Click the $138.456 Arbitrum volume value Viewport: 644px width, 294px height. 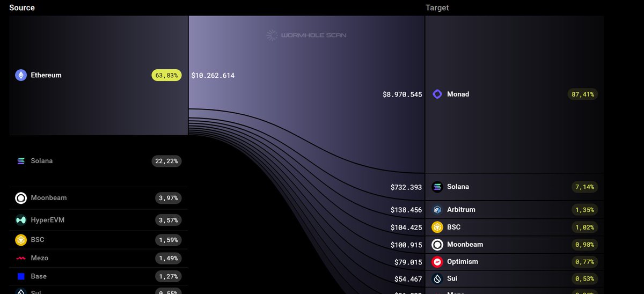click(x=406, y=210)
